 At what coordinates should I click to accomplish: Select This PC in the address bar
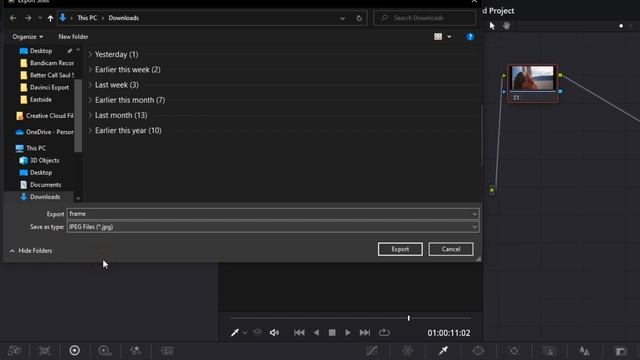(87, 18)
